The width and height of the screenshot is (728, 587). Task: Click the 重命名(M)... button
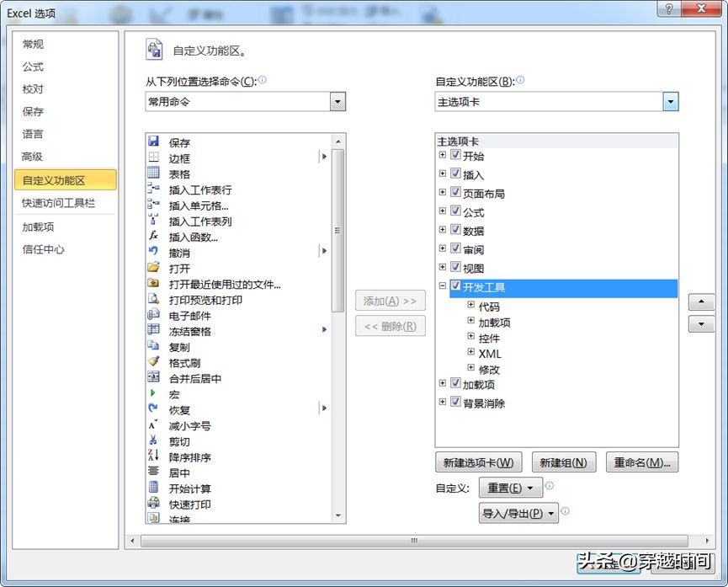(642, 462)
